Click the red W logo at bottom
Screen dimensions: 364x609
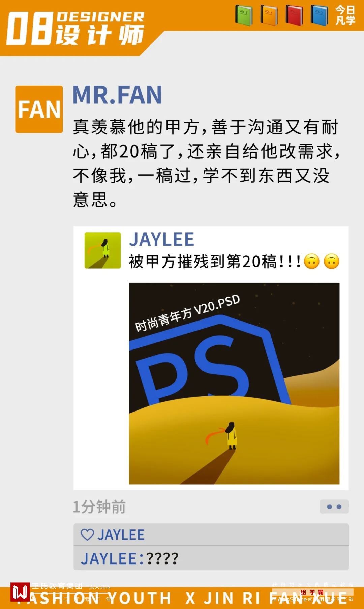point(20,592)
